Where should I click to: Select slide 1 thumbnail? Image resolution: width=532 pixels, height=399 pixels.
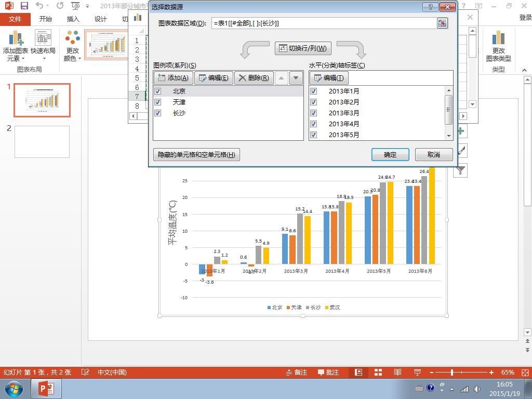point(42,100)
